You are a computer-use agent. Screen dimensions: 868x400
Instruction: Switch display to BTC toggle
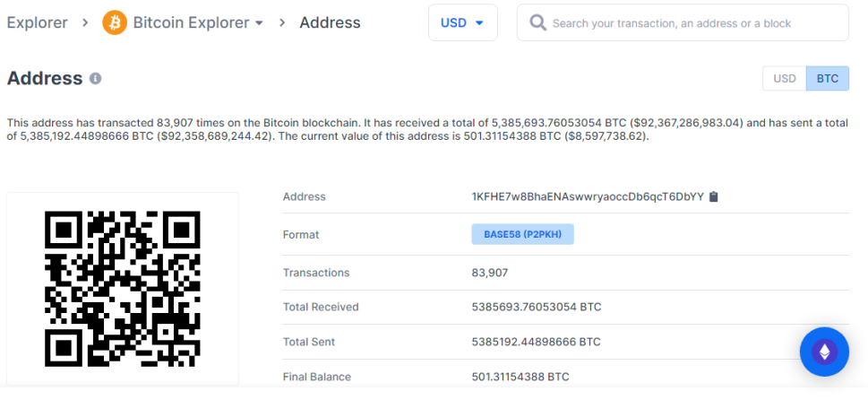pos(828,79)
